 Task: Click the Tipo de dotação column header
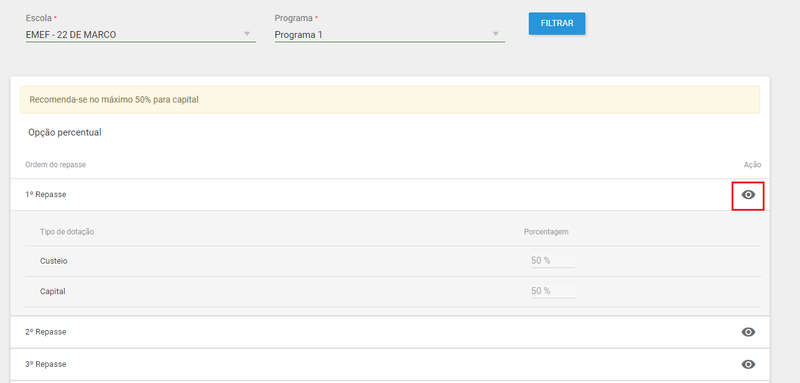pos(67,232)
